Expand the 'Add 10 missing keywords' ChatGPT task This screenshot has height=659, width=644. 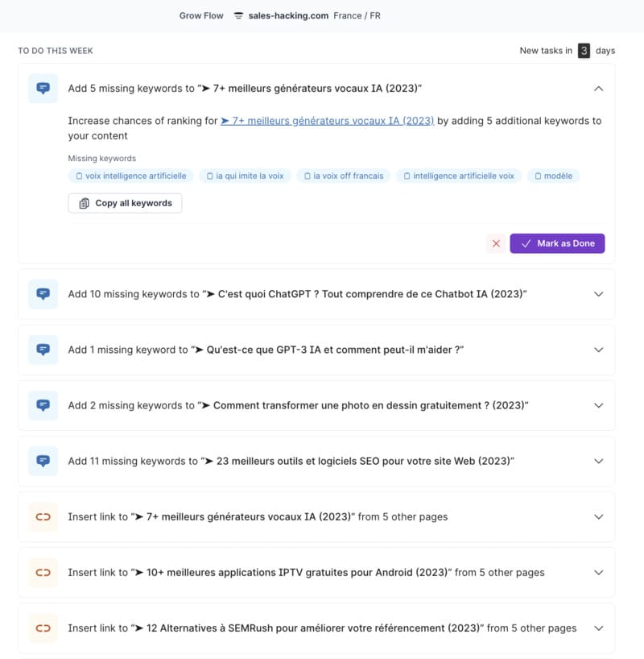click(x=599, y=293)
